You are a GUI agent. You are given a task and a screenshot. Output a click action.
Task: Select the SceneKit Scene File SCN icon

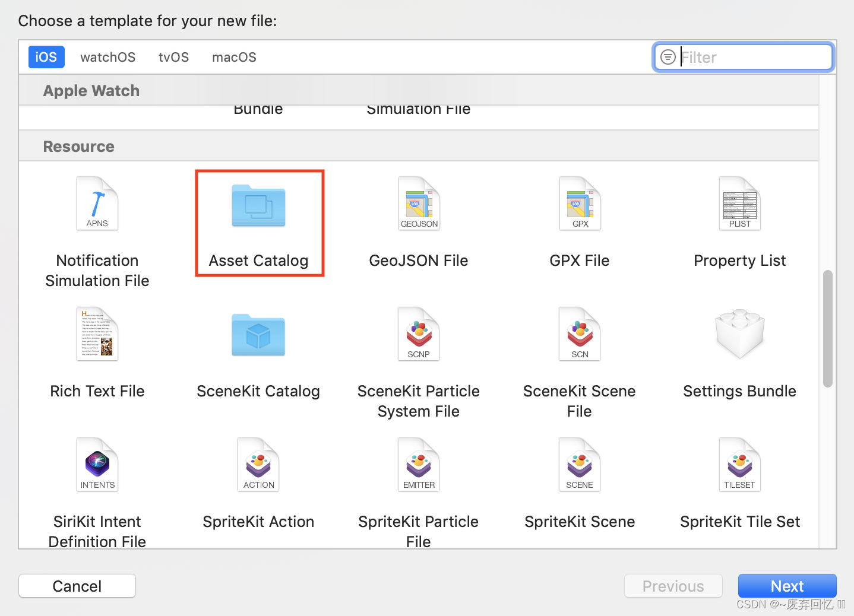[580, 334]
